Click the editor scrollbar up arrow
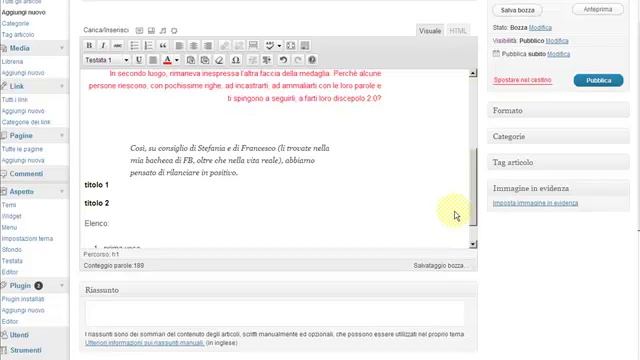This screenshot has width=640, height=360. click(x=473, y=73)
